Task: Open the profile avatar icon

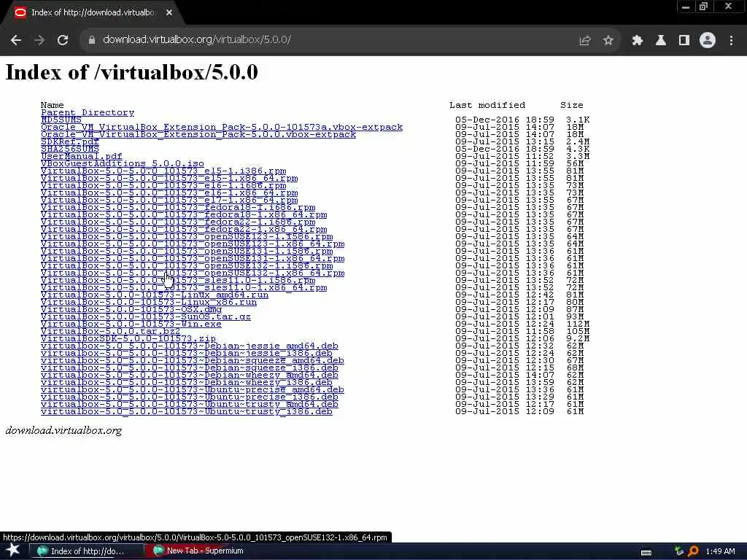Action: (708, 41)
